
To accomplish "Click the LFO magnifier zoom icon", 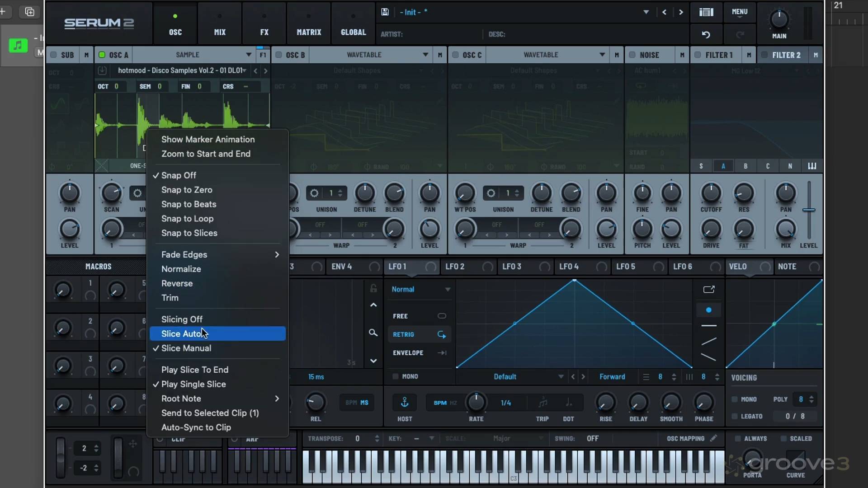I will click(x=373, y=333).
